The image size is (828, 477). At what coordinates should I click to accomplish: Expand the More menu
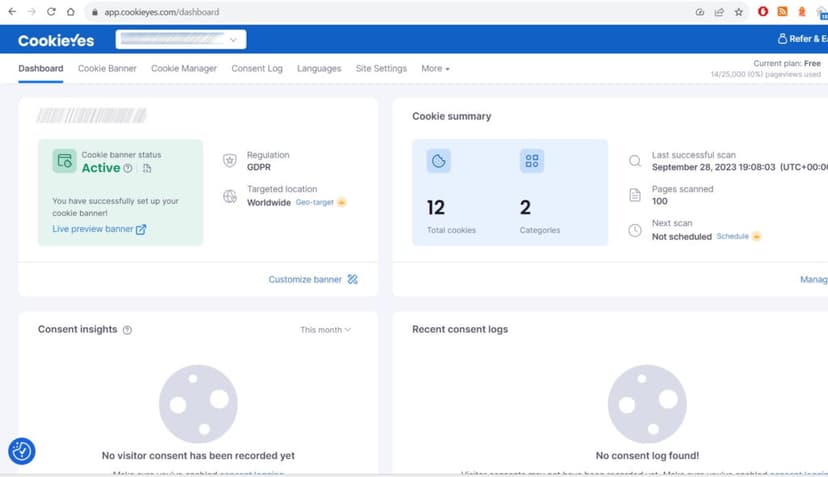435,69
